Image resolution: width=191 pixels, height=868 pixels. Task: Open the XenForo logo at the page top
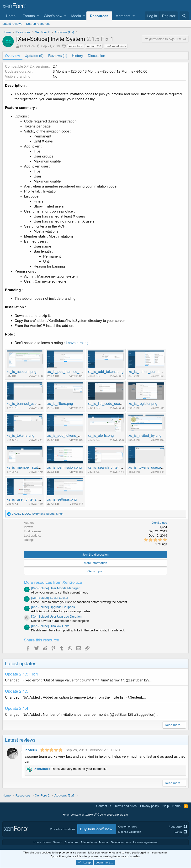(x=14, y=6)
